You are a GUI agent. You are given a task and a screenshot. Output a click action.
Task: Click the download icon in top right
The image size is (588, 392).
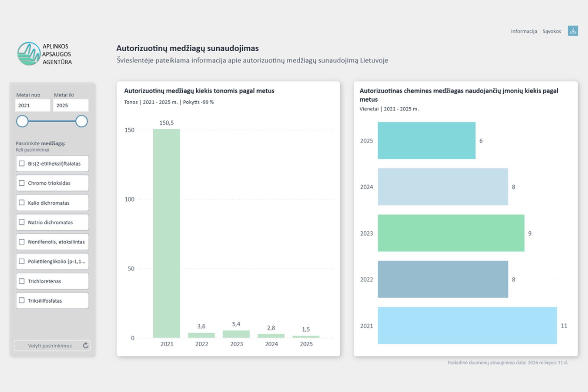tap(573, 31)
